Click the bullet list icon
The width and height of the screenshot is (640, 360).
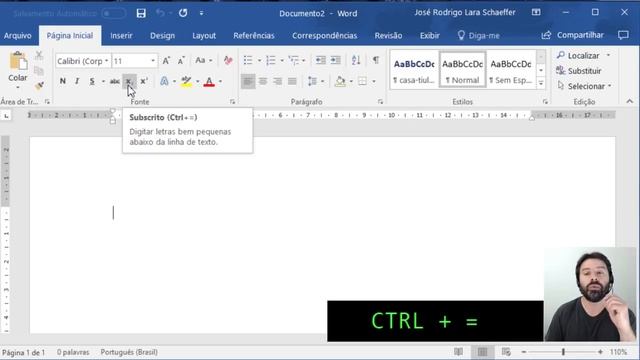click(x=248, y=60)
